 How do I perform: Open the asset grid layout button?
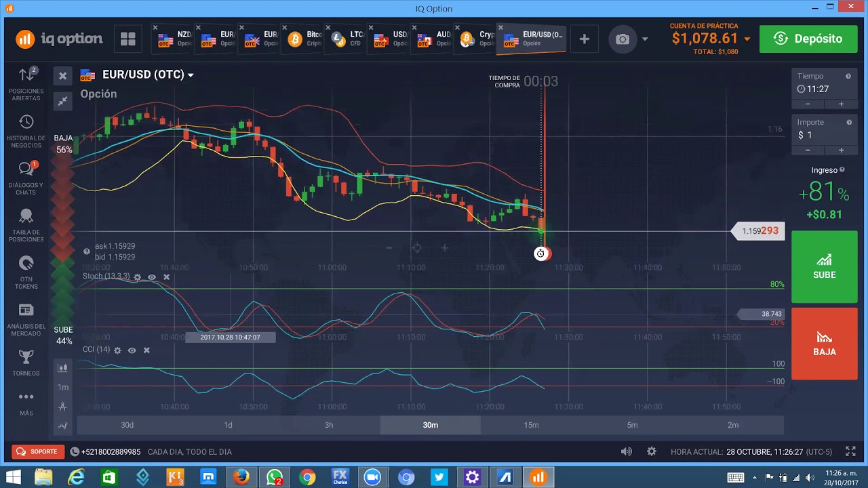pos(128,39)
